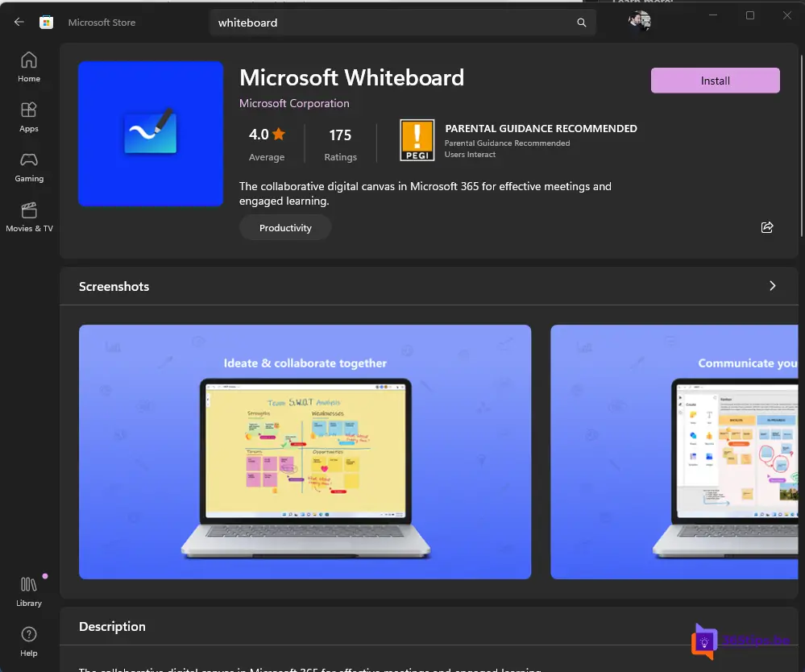This screenshot has width=805, height=672.
Task: Go to Apps section in sidebar
Action: pyautogui.click(x=29, y=117)
